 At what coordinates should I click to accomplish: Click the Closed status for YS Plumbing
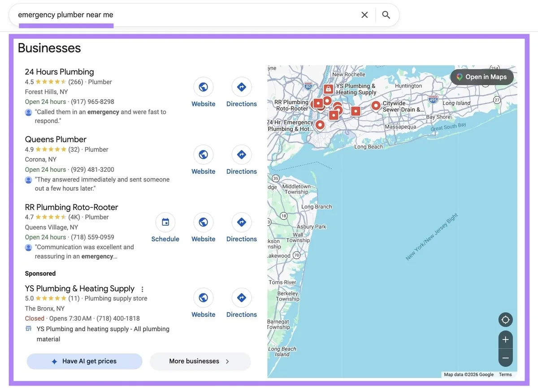tap(35, 318)
